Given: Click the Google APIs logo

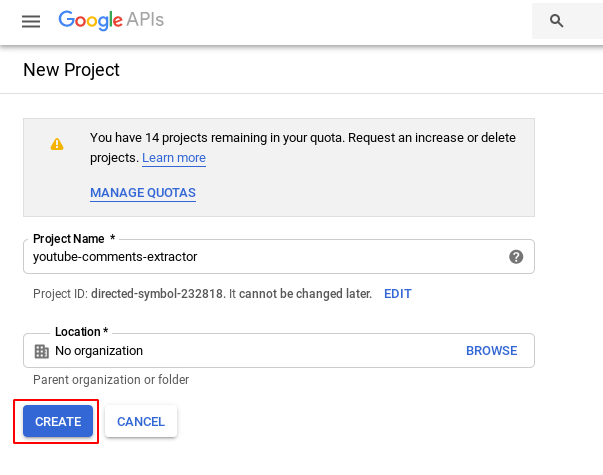Looking at the screenshot, I should point(111,20).
